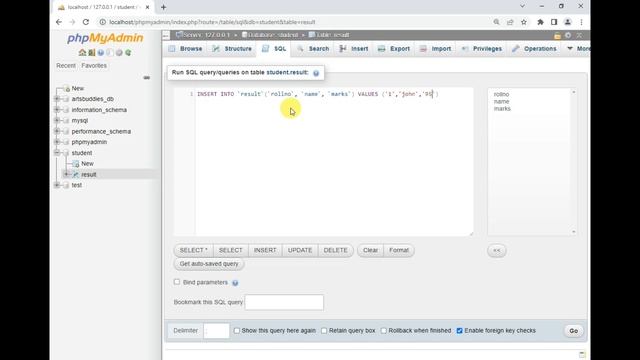Click the help icon beside Run SQL query

click(316, 73)
